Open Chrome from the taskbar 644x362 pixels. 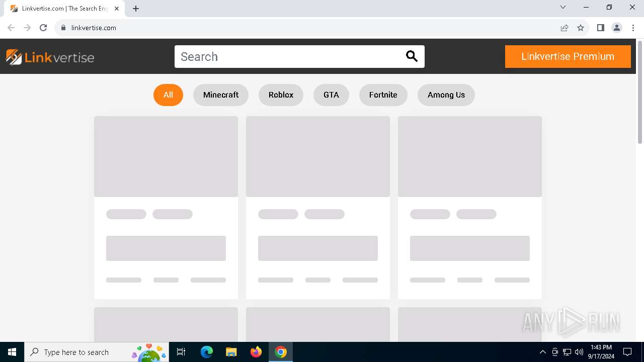[281, 352]
